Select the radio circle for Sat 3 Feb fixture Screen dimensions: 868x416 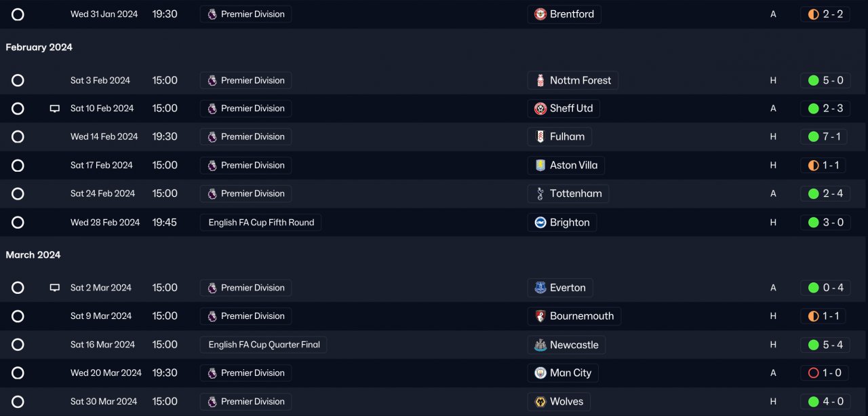[x=18, y=81]
